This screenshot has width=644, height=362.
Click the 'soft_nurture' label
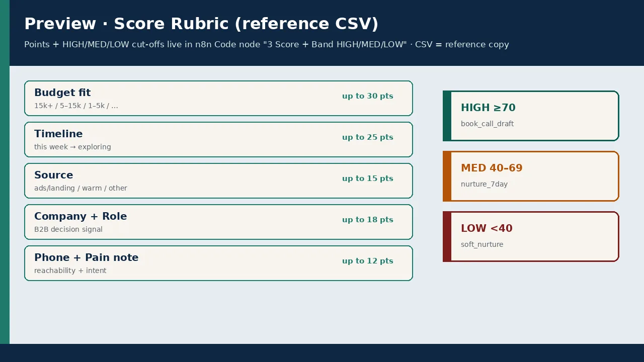coord(482,244)
